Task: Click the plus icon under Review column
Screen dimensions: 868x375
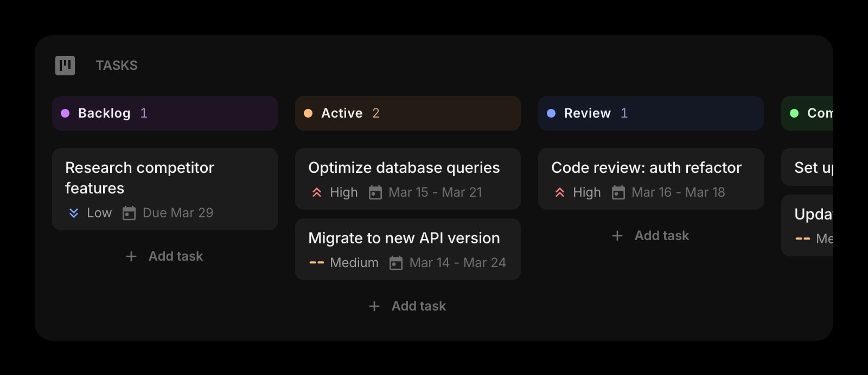Action: [x=617, y=236]
